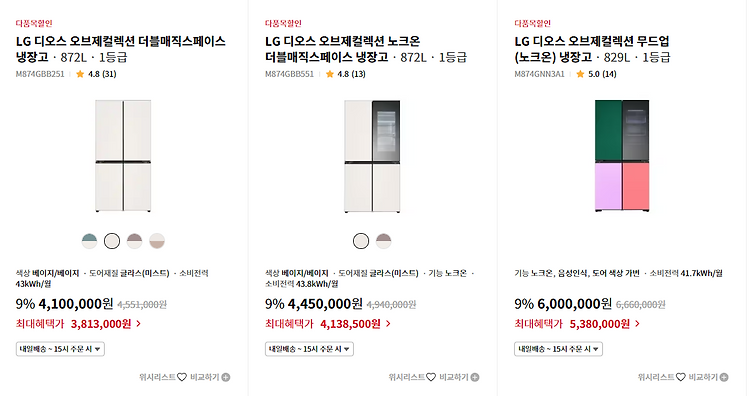Add M874GBB551 to compare via plus icon
This screenshot has height=396, width=750.
point(475,377)
